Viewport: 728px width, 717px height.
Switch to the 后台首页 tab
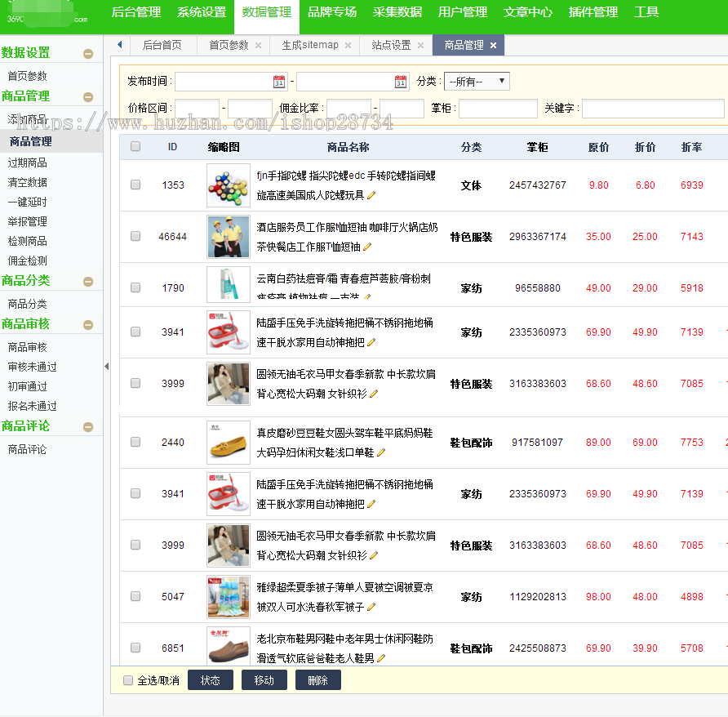coord(164,44)
